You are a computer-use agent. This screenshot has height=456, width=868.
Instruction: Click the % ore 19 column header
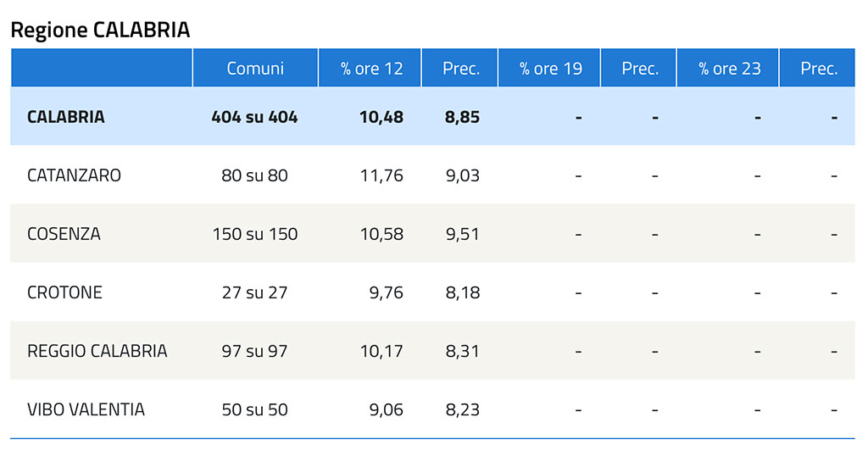(x=549, y=68)
